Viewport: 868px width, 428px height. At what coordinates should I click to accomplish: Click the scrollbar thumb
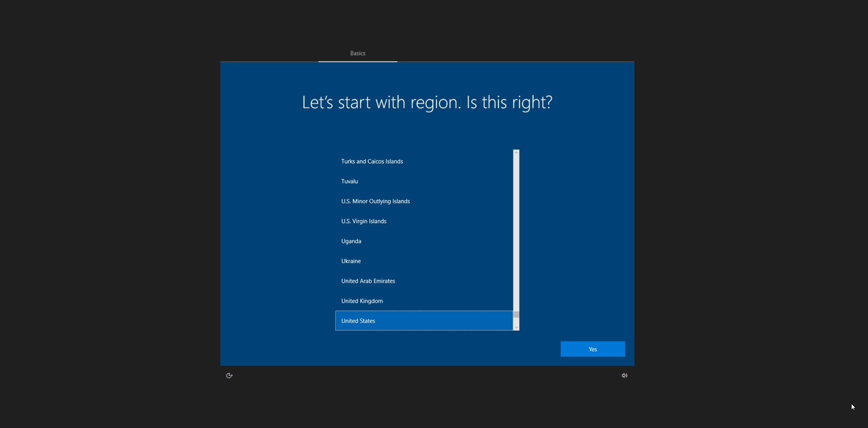(x=516, y=315)
